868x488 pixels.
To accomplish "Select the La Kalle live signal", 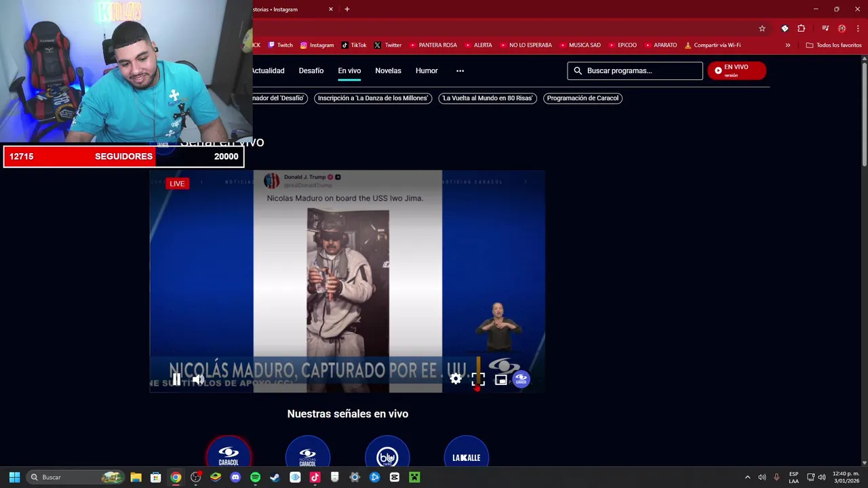I will pos(467,453).
